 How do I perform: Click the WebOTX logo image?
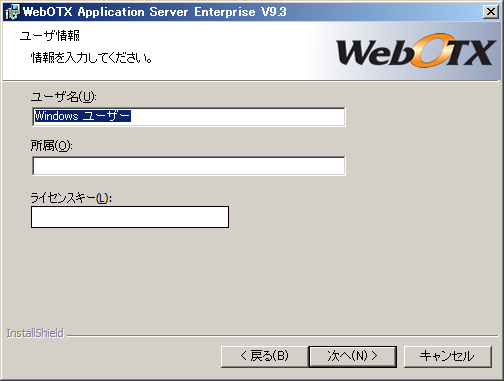click(x=416, y=51)
